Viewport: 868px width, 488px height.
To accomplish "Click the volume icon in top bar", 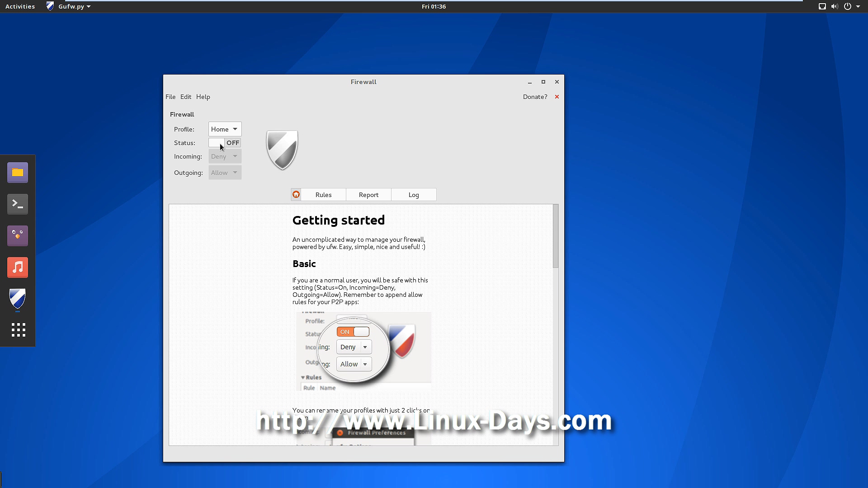I will (835, 6).
